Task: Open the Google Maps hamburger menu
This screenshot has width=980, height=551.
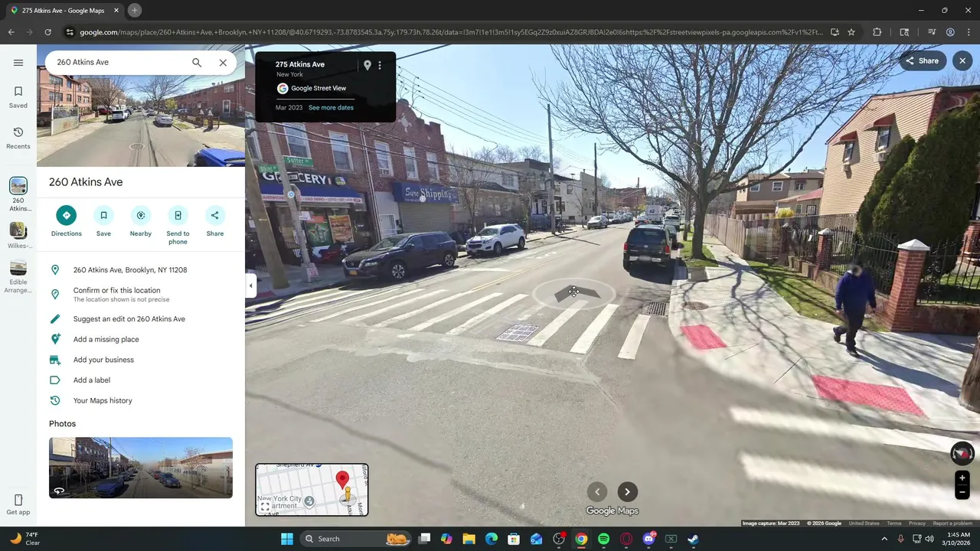Action: click(x=18, y=63)
